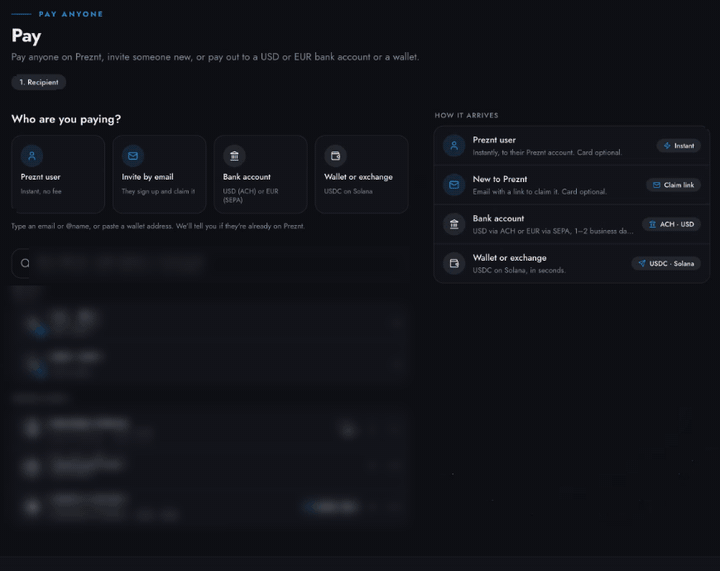Pick the Bank account recipient card
The height and width of the screenshot is (571, 720).
(260, 174)
